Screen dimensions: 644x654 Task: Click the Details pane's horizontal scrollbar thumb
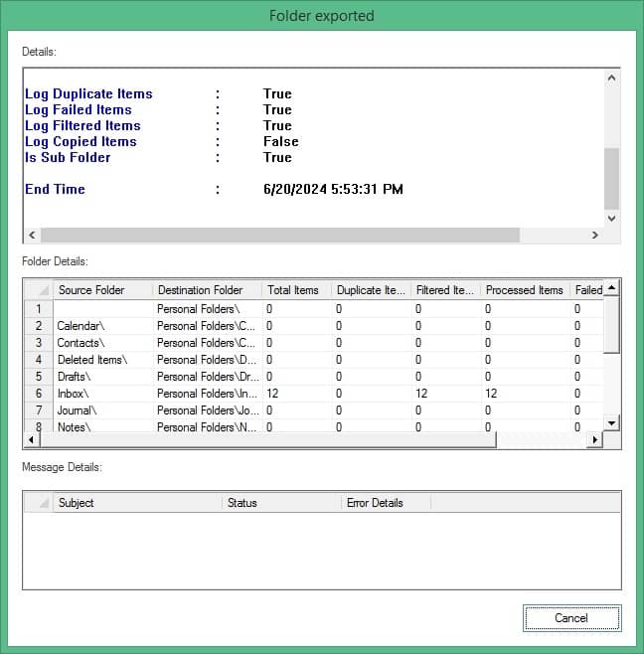point(280,235)
